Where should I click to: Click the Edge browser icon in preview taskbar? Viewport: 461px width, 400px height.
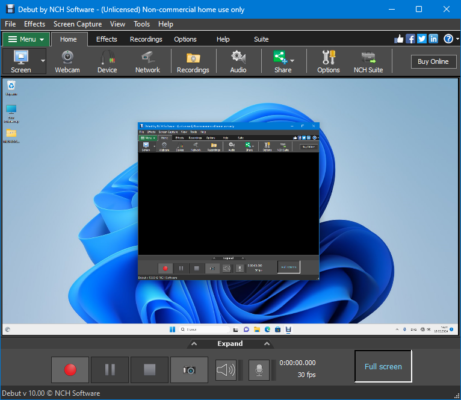(267, 329)
